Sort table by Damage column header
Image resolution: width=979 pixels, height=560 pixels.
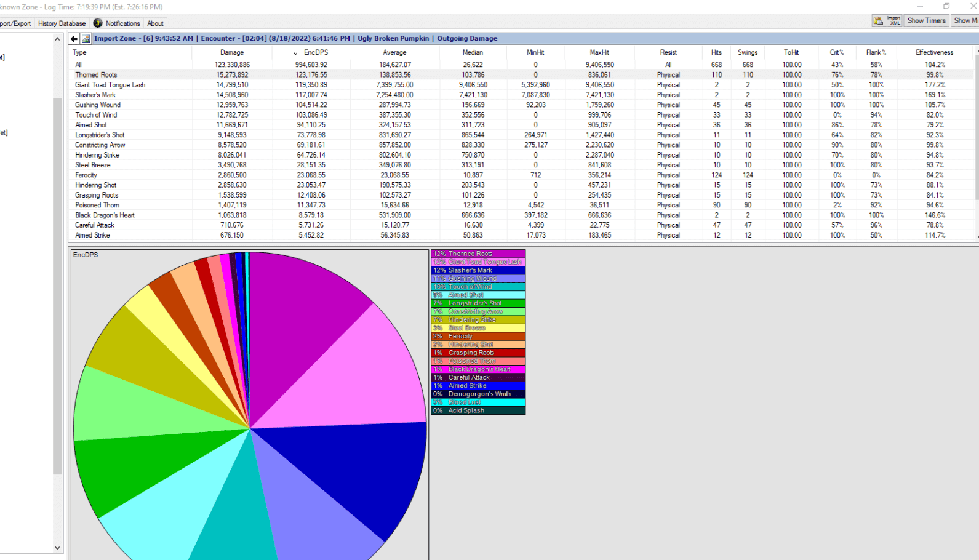(x=231, y=53)
